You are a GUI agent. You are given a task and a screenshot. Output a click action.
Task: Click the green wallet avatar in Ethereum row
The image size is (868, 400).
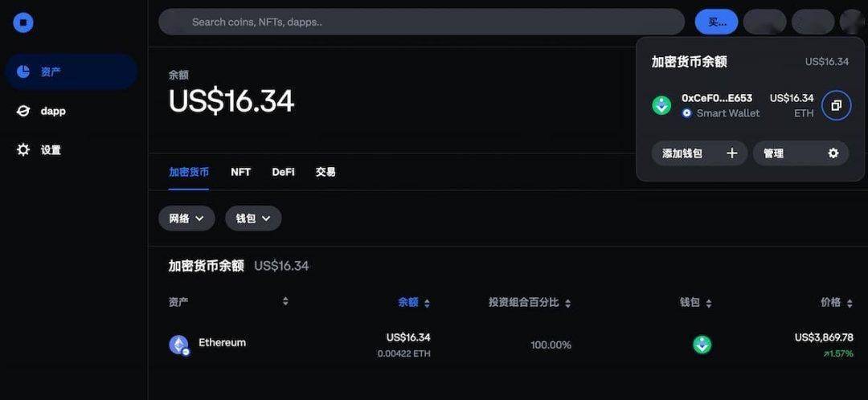pyautogui.click(x=702, y=345)
